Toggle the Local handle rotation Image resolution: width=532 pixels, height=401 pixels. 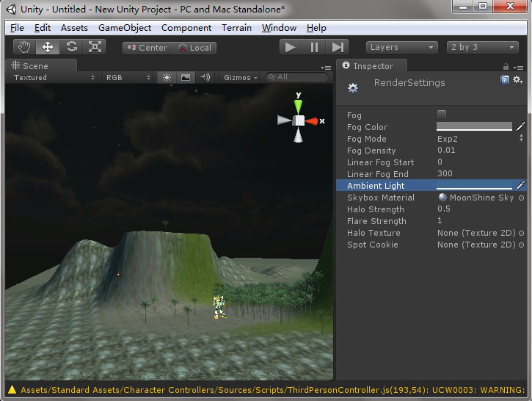click(x=194, y=48)
